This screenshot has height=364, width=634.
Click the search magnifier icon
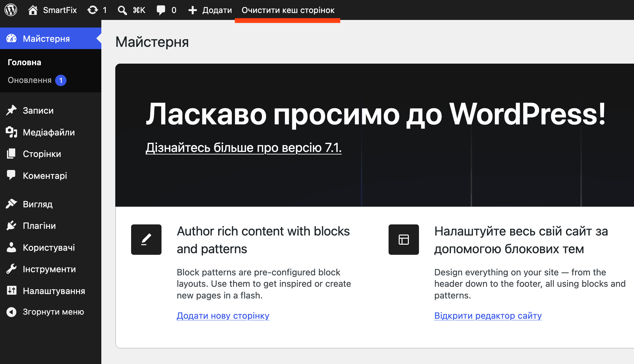point(122,10)
